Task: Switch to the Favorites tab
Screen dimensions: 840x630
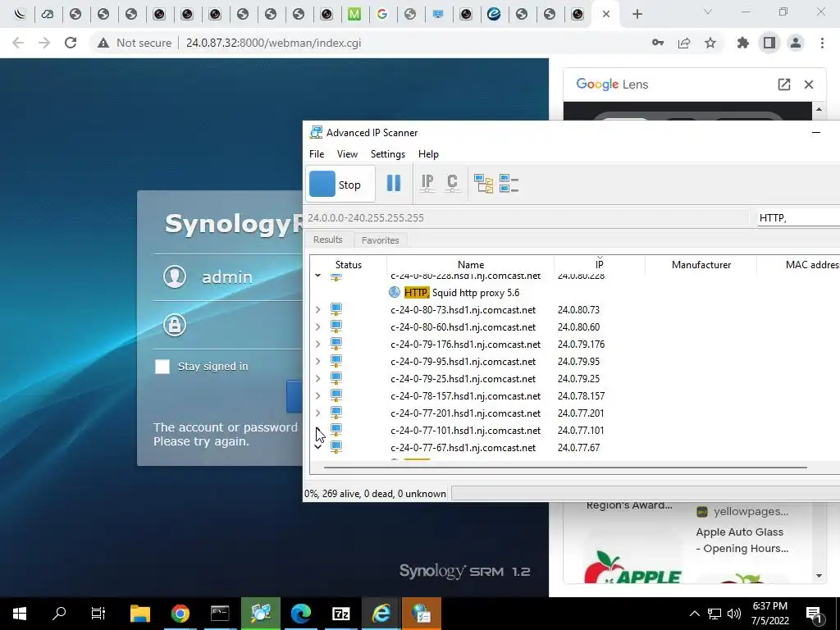Action: coord(381,240)
